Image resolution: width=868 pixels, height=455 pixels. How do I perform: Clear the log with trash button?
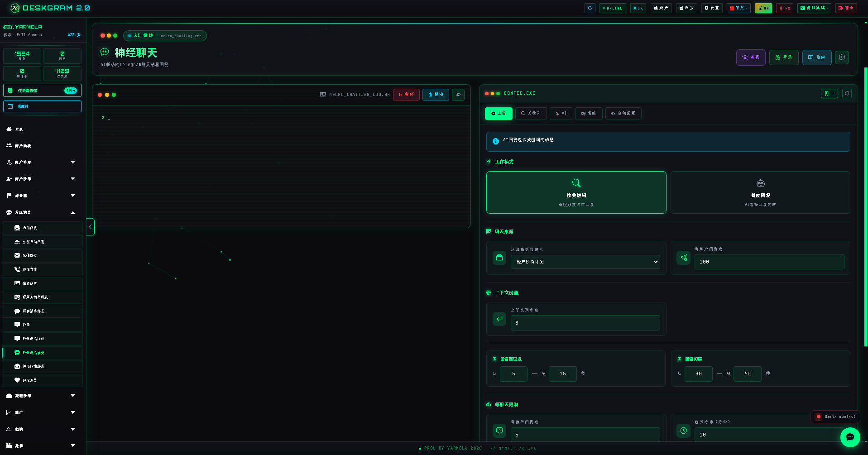coord(436,95)
